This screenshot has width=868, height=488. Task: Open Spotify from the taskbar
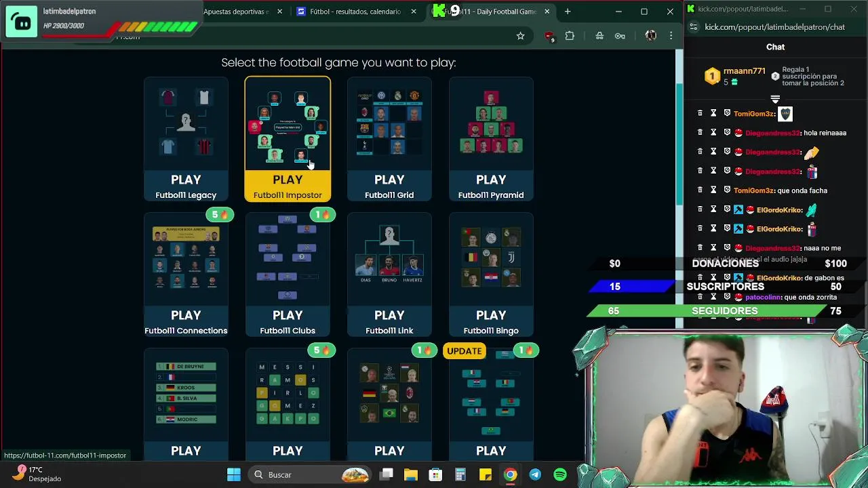point(560,474)
